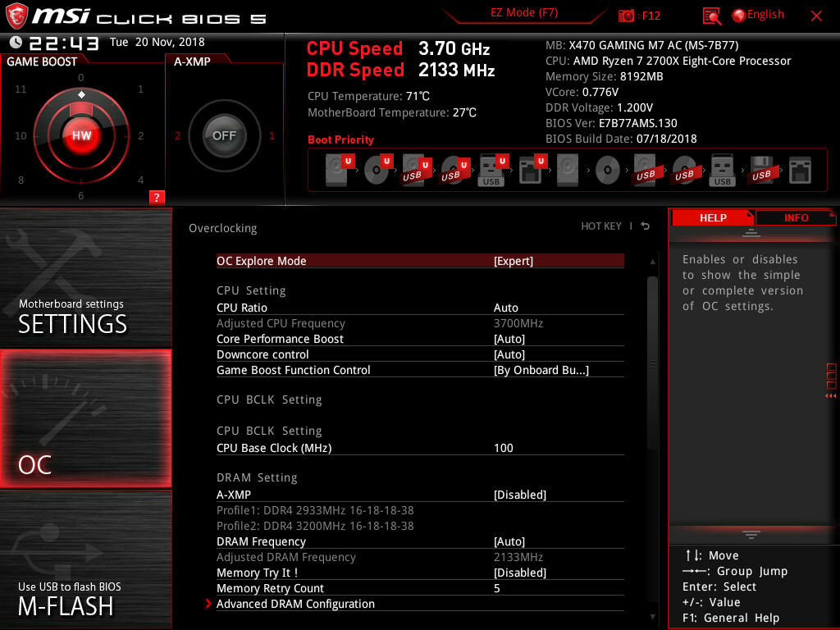This screenshot has height=630, width=840.
Task: Click the help panel top collapse handle
Action: pyautogui.click(x=751, y=232)
